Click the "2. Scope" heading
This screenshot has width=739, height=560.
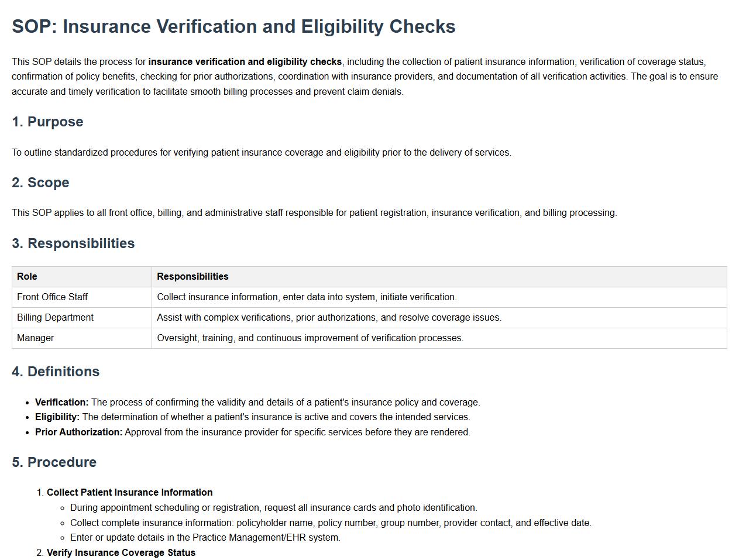(40, 183)
